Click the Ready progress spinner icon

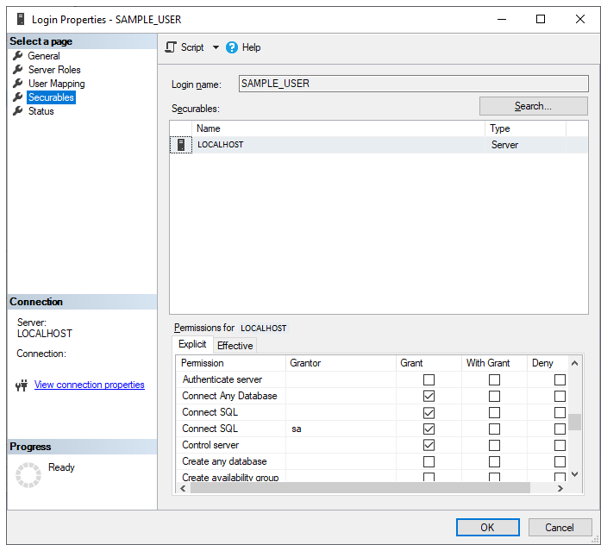[x=28, y=475]
